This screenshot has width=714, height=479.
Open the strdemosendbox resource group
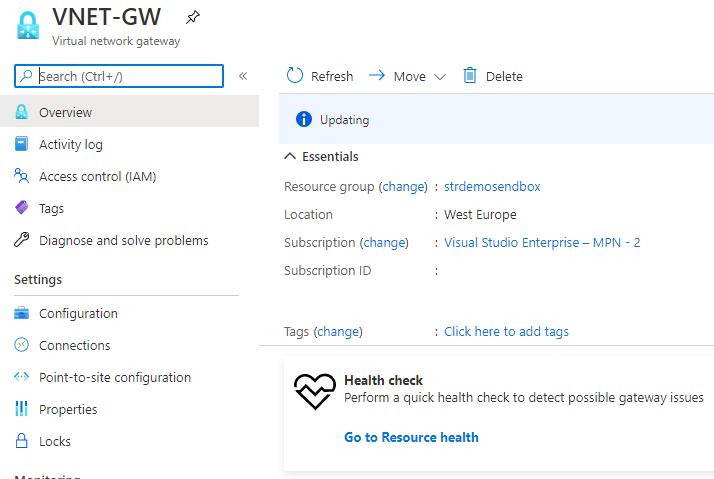click(x=492, y=187)
